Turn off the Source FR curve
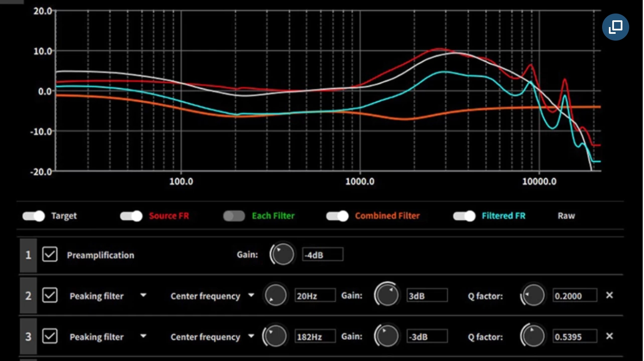Image resolution: width=644 pixels, height=361 pixels. click(x=131, y=216)
